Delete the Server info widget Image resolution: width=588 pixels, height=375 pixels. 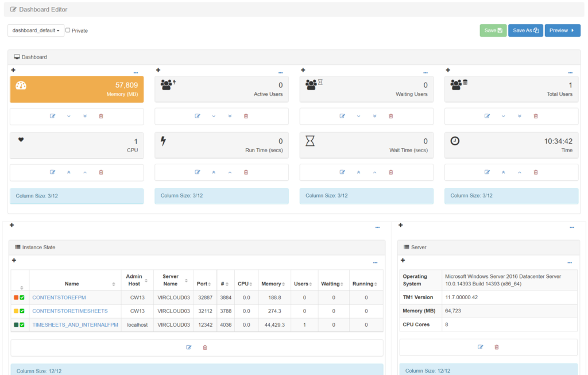coord(497,347)
